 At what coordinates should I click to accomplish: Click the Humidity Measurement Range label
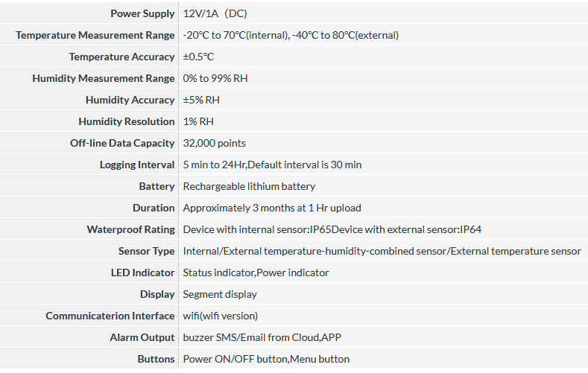click(104, 78)
